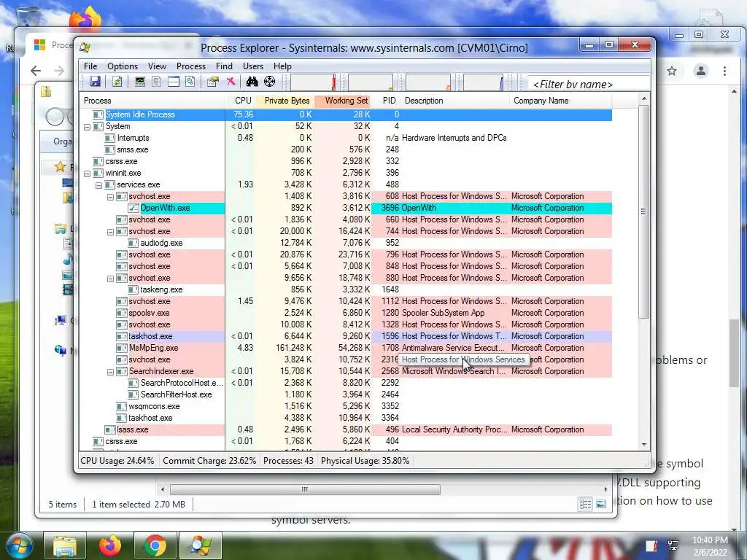Click the network tray icon
This screenshot has width=747, height=560.
pos(673,545)
